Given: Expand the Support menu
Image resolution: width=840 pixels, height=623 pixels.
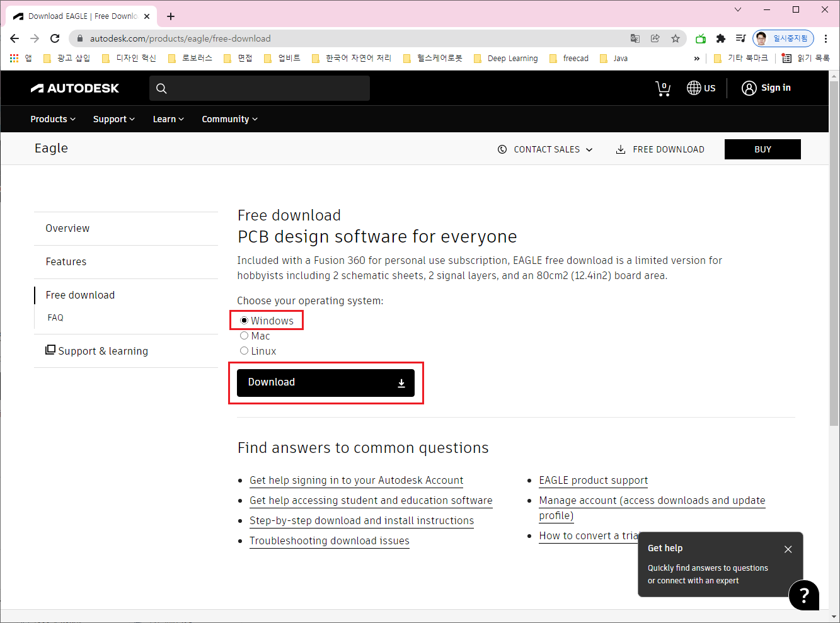Looking at the screenshot, I should (x=114, y=119).
